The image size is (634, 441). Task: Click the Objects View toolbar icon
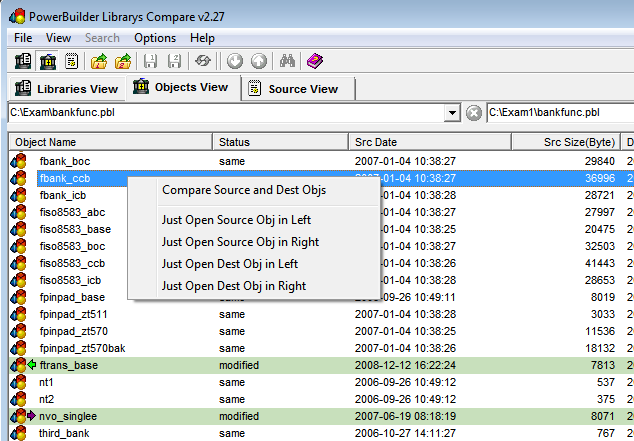tap(47, 61)
